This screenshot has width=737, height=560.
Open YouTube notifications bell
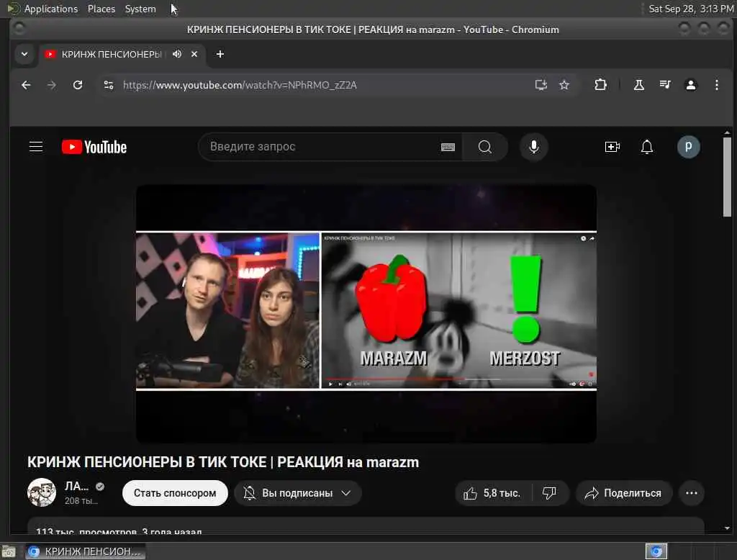(647, 147)
